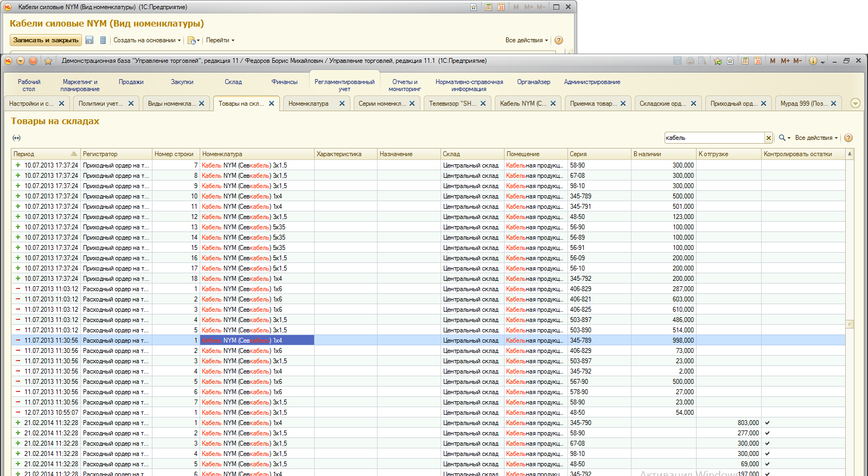Open the Склад section

[x=233, y=82]
